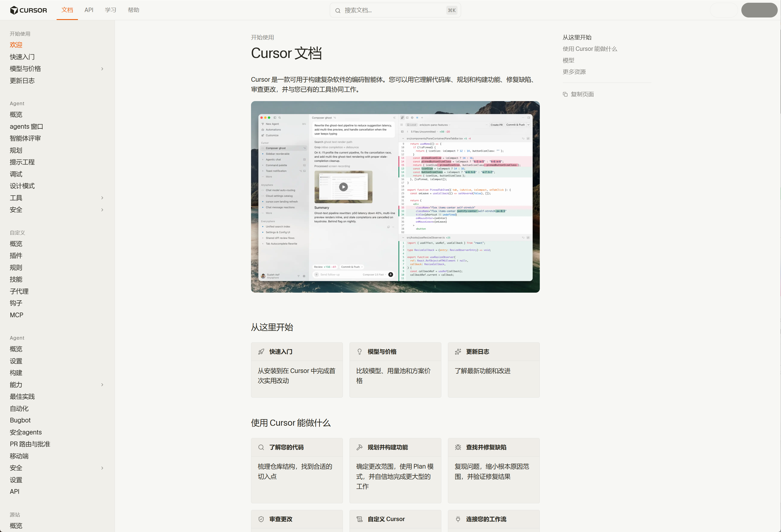This screenshot has width=781, height=532.
Task: Click the Cursor logo in the header
Action: click(x=28, y=10)
